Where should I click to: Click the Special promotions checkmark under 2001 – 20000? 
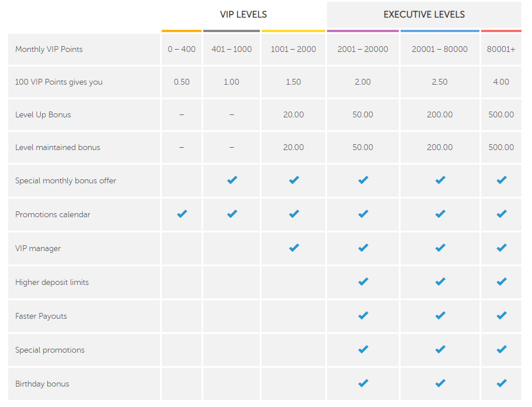pos(363,349)
